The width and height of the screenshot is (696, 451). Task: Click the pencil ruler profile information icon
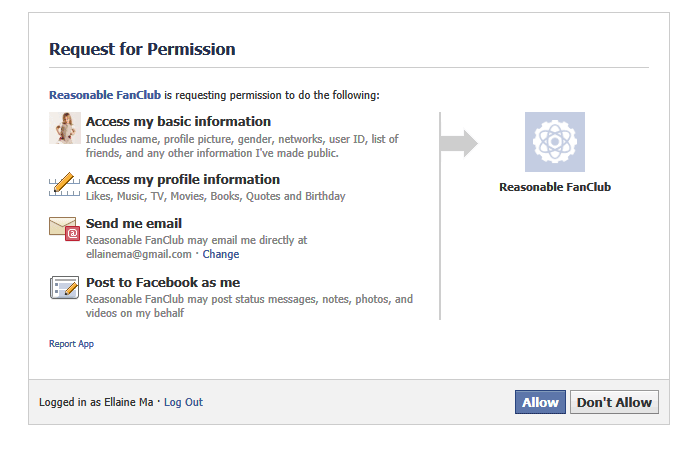(x=65, y=184)
